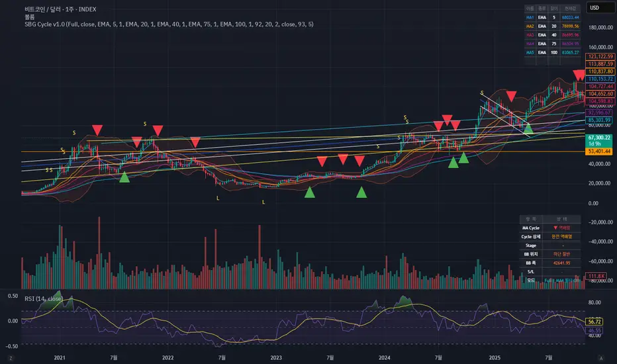The image size is (617, 364).
Task: Click the 68033.44 value in EMA table
Action: [x=570, y=17]
